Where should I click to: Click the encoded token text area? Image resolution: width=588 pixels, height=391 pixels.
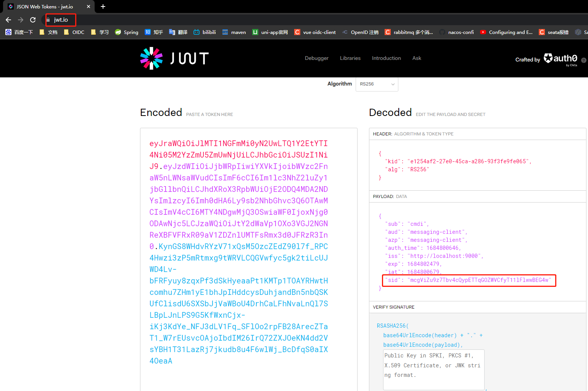point(248,252)
